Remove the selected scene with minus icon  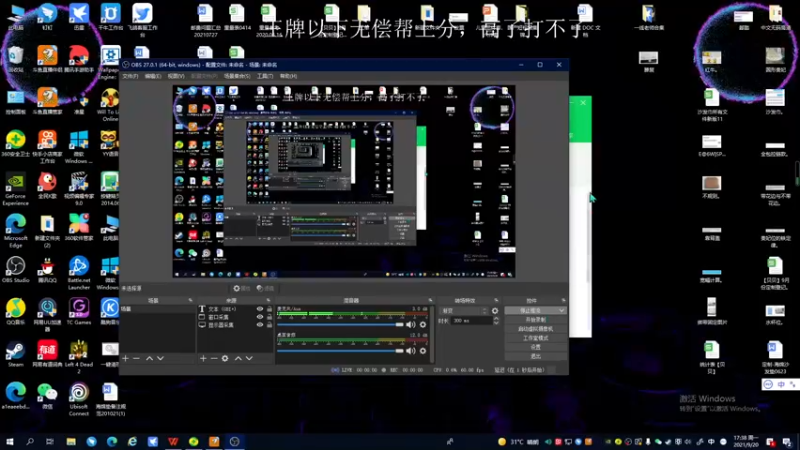tap(136, 359)
